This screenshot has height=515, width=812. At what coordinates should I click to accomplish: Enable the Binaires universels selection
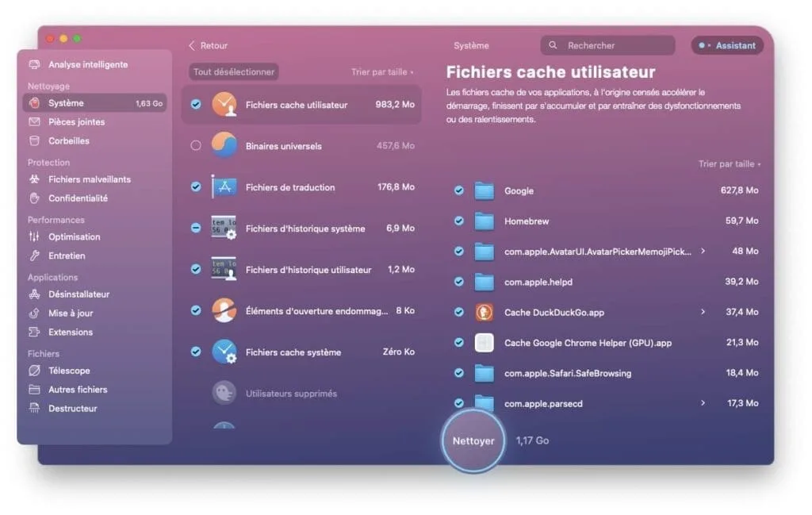pos(194,146)
